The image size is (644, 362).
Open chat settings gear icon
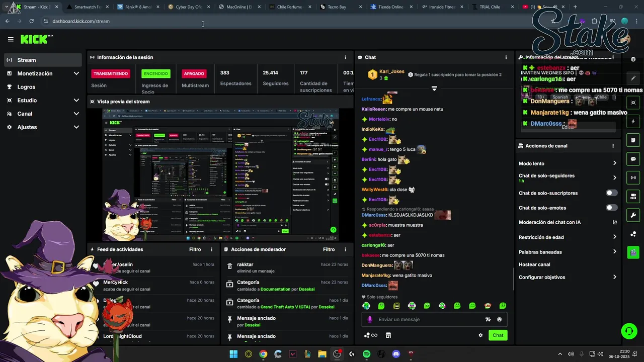[480, 335]
